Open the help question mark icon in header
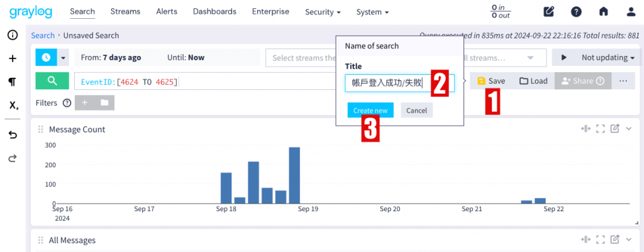 click(x=576, y=11)
